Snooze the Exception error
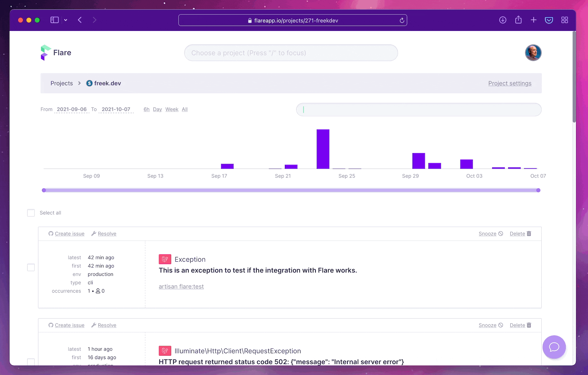This screenshot has width=588, height=375. 491,234
